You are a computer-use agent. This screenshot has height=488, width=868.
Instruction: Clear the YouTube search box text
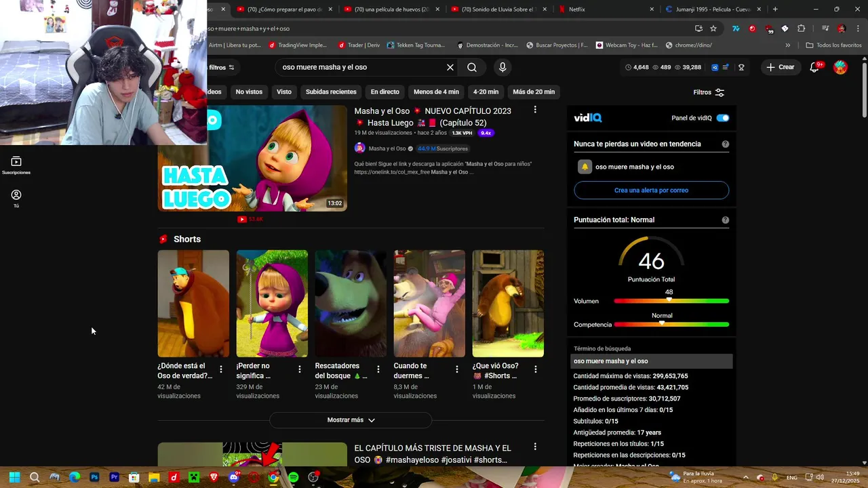(x=450, y=67)
